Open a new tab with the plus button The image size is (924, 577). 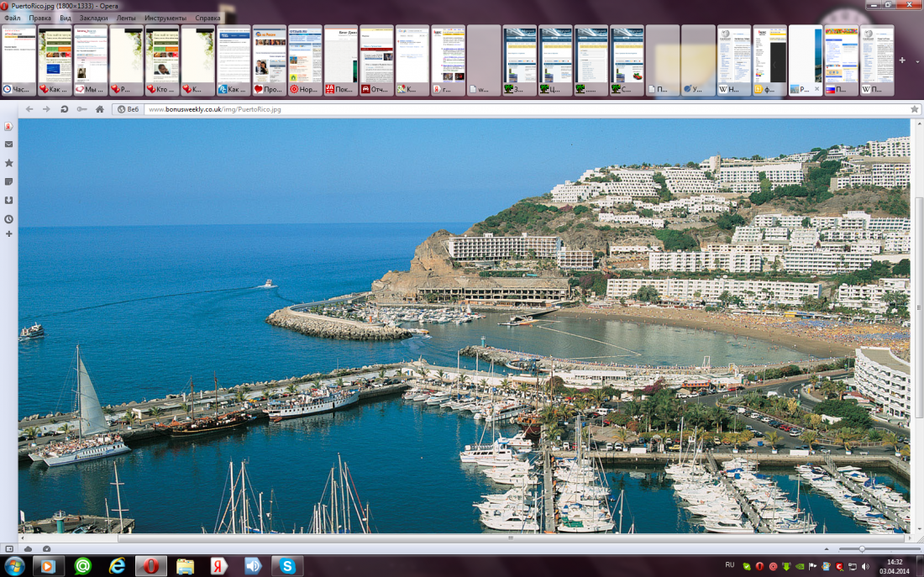click(x=900, y=60)
